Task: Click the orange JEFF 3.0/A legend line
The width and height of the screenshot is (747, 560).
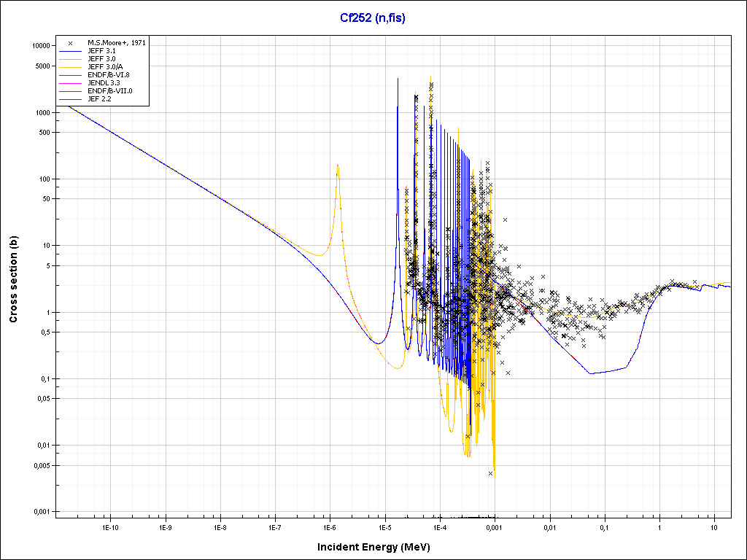Action: (x=70, y=67)
